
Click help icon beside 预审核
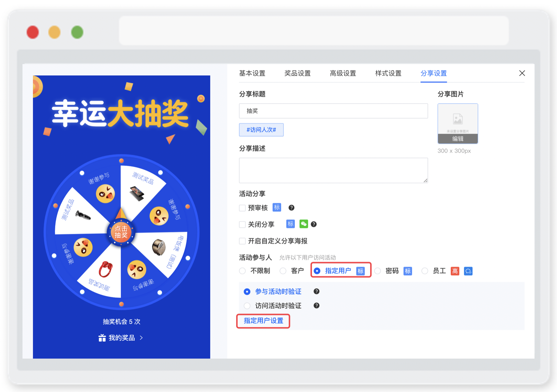pyautogui.click(x=291, y=208)
